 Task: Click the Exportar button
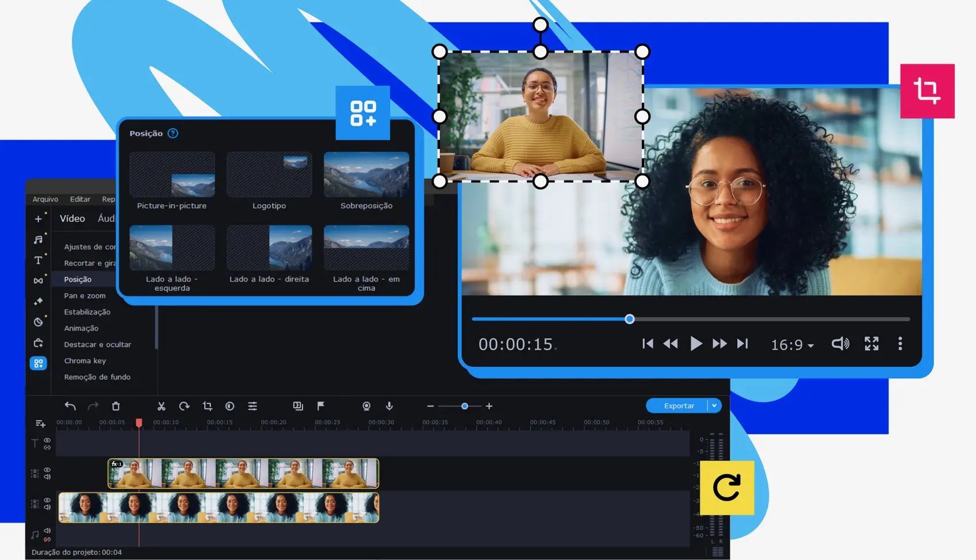pos(679,405)
